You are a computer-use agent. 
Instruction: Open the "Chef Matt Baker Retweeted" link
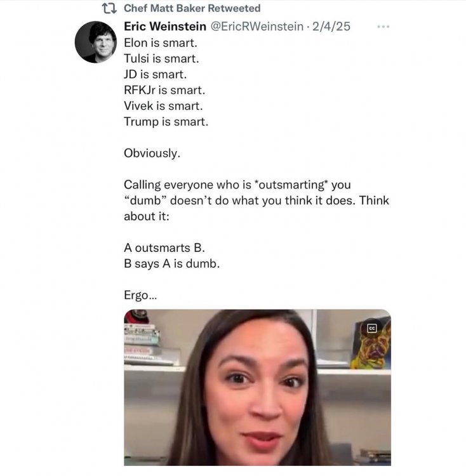point(192,8)
